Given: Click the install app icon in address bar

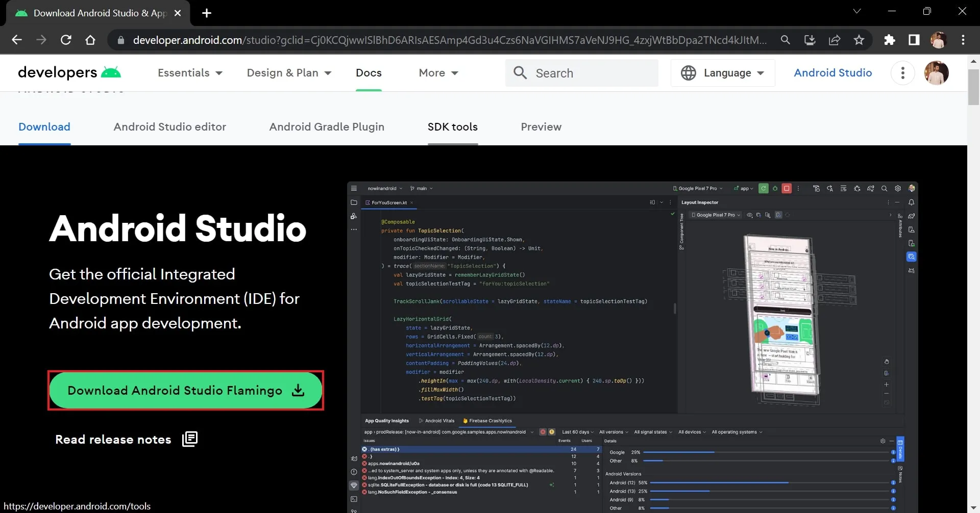Looking at the screenshot, I should point(810,40).
